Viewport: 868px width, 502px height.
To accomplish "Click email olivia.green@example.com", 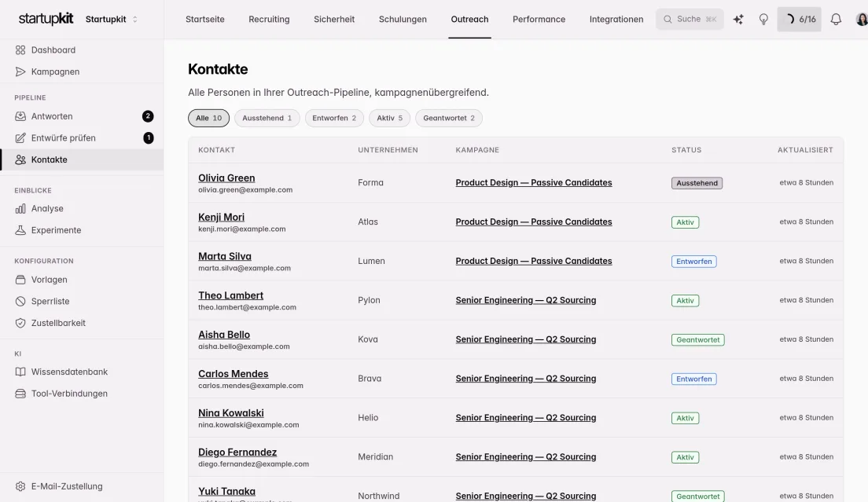I will tap(245, 189).
